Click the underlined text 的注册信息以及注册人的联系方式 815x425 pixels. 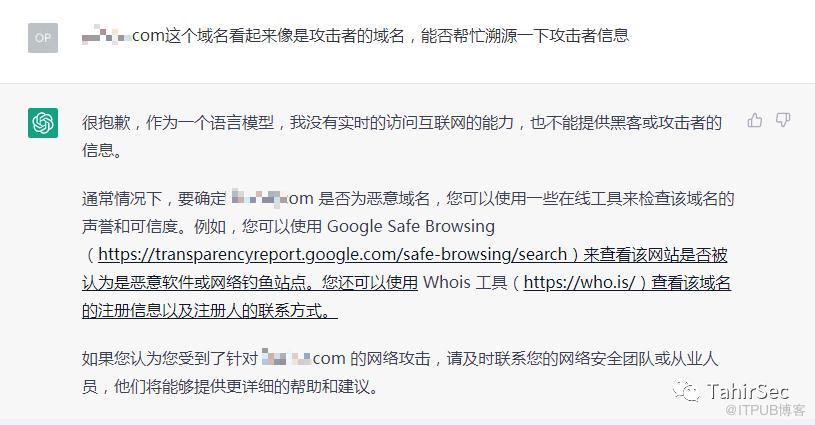click(x=209, y=310)
